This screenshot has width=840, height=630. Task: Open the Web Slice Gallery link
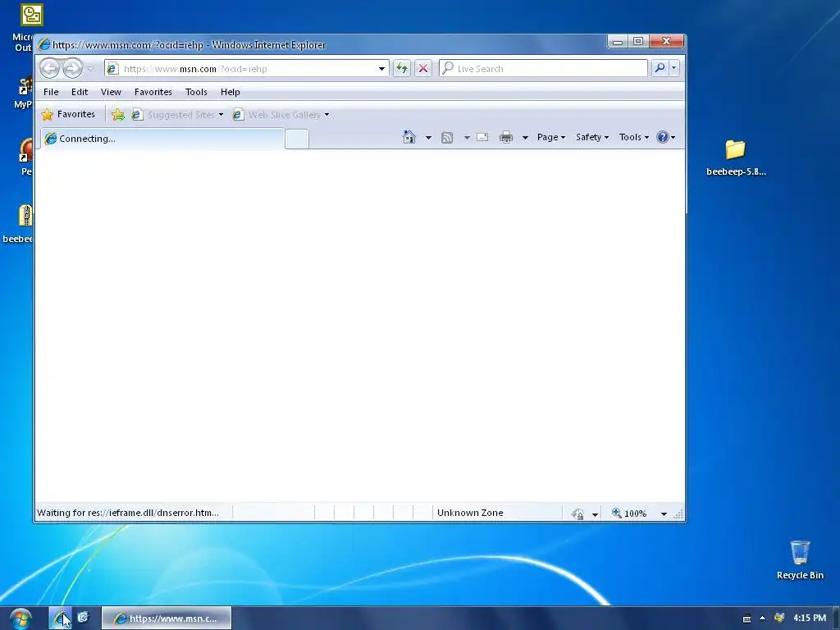282,115
